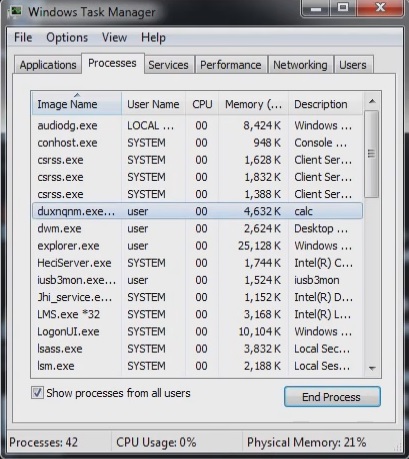The width and height of the screenshot is (409, 459).
Task: Open the Networking tab
Action: pyautogui.click(x=300, y=65)
